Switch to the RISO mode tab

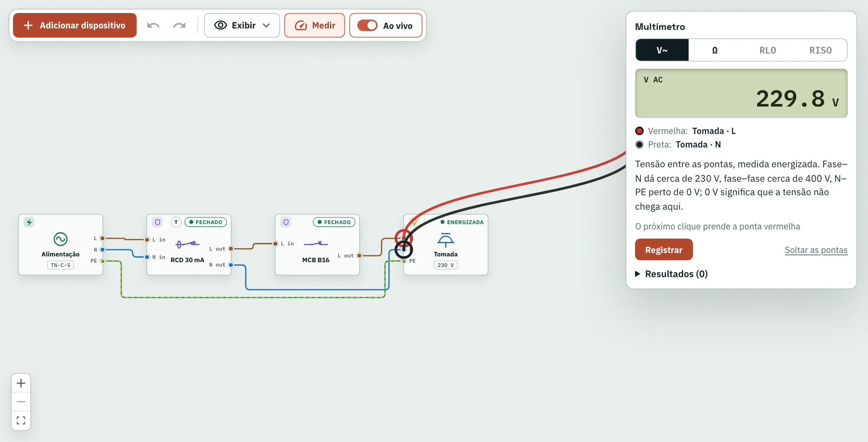click(820, 50)
